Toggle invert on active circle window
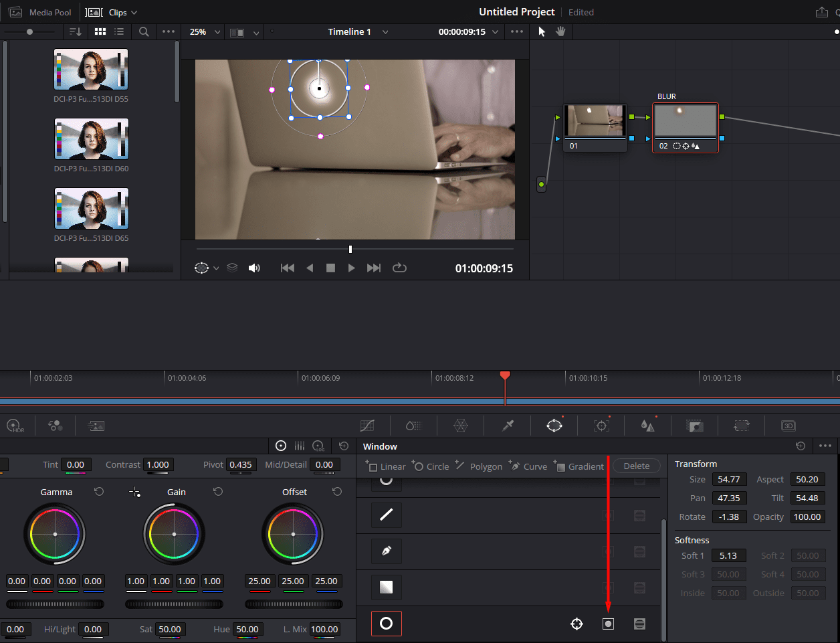 pyautogui.click(x=608, y=624)
